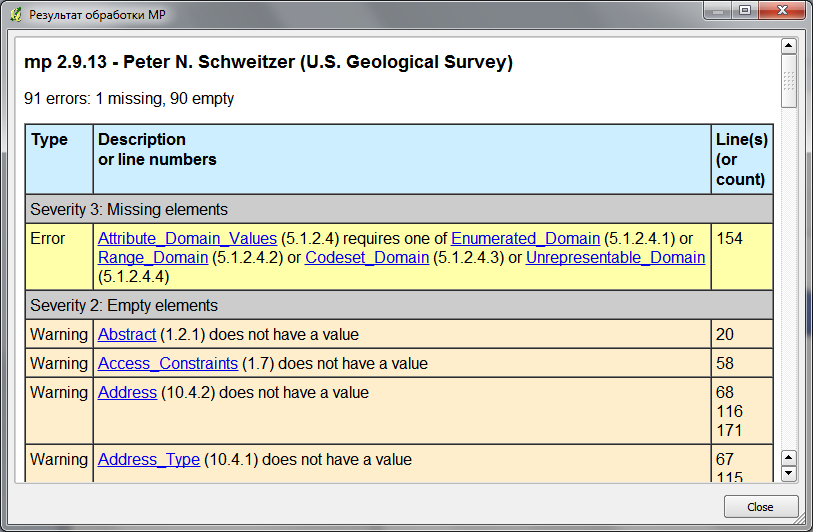
Task: Click the 'Line(s) (or count)' header
Action: [x=742, y=159]
